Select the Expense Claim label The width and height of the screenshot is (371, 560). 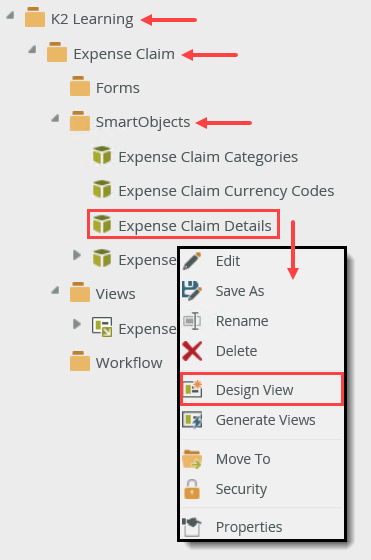(x=124, y=54)
